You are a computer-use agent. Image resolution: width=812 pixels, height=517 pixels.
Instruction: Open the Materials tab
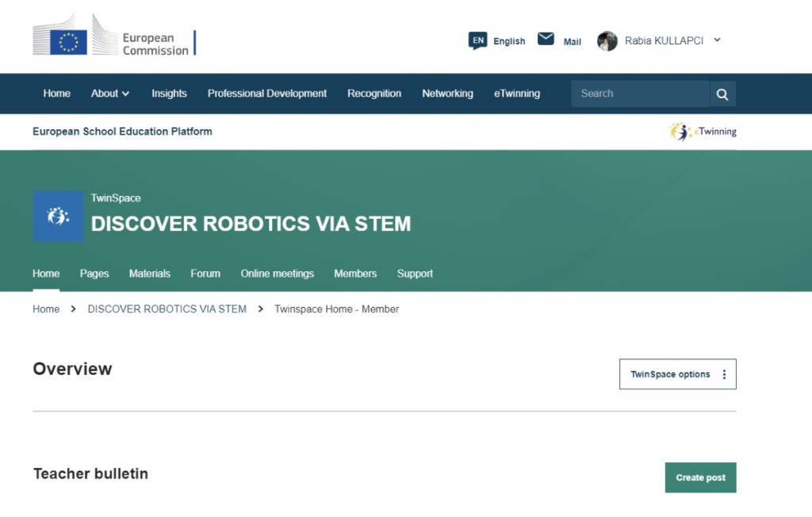tap(150, 274)
